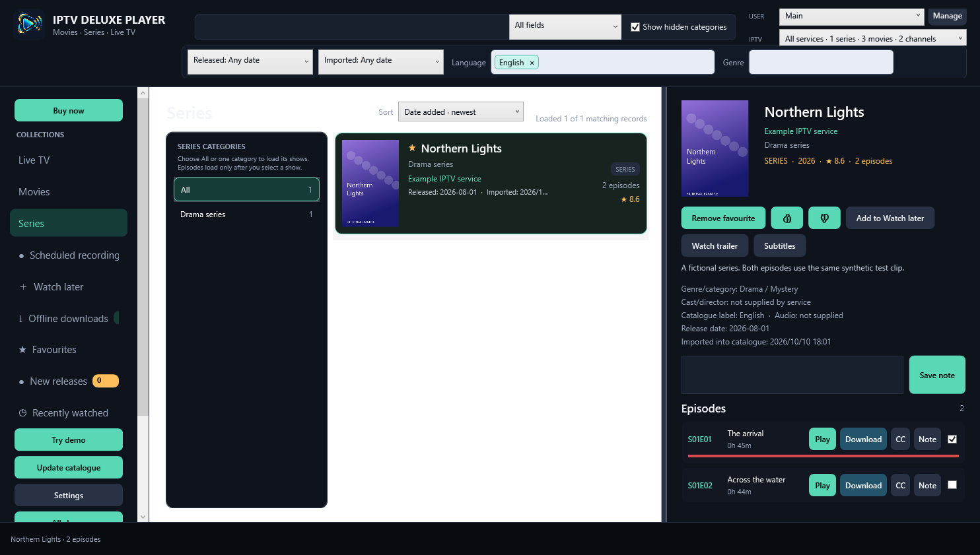Click into the main search input field
This screenshot has width=980, height=555.
point(352,27)
